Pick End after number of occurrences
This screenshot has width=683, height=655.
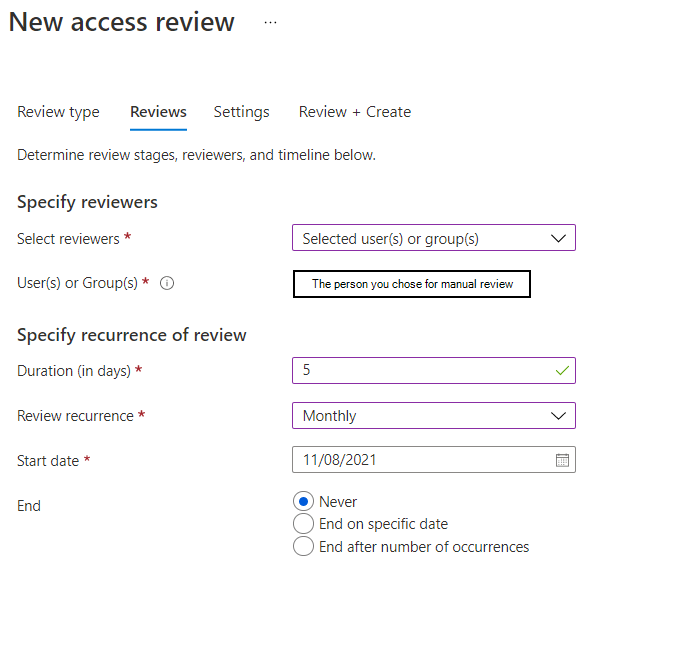tap(304, 547)
